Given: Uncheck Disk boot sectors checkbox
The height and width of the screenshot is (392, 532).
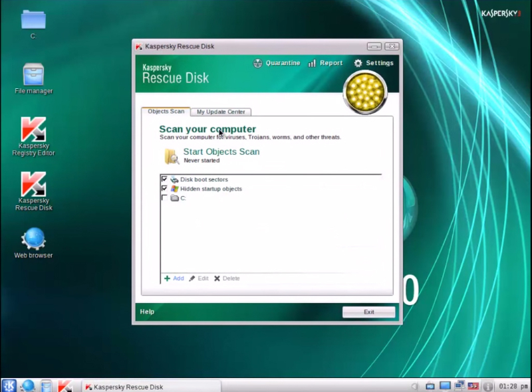Looking at the screenshot, I should pos(164,179).
